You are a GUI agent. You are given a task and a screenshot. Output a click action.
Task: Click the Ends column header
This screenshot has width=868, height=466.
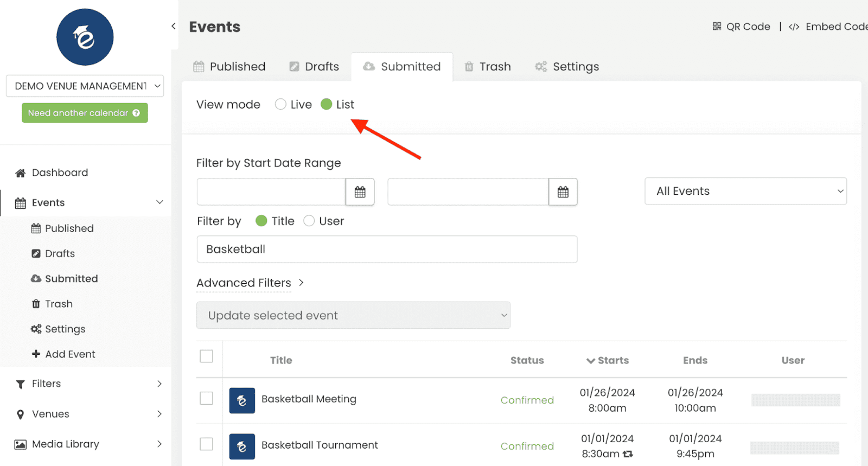point(695,360)
